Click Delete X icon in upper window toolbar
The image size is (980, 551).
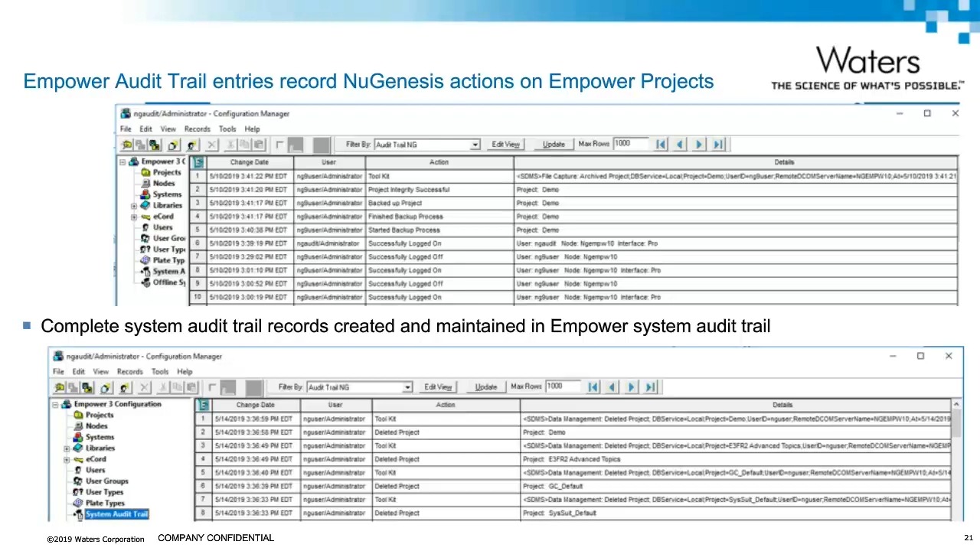pos(211,145)
